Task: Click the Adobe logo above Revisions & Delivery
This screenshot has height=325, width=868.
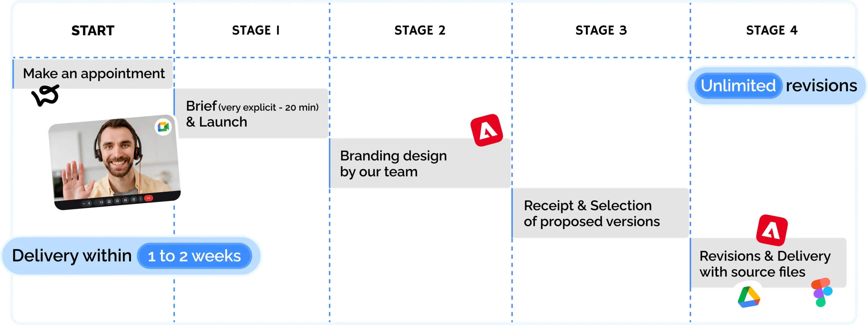Action: [x=772, y=231]
